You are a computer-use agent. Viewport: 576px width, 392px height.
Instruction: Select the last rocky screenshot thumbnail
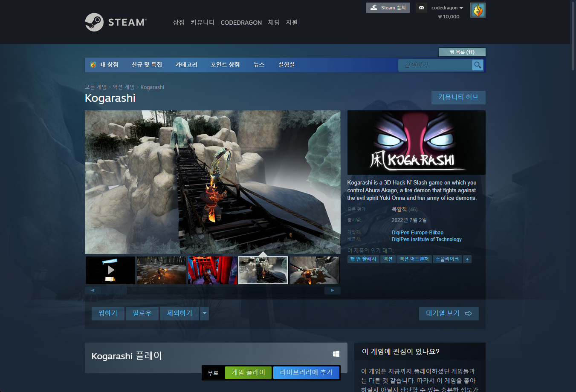point(315,270)
